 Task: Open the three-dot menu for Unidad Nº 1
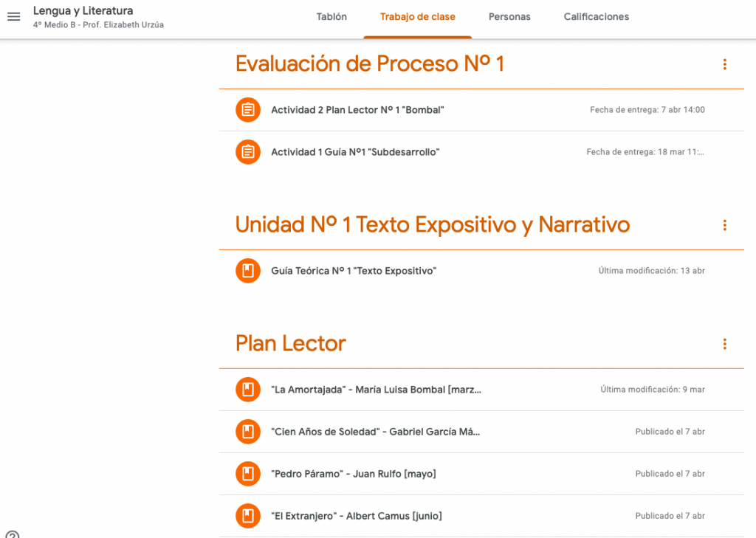click(x=724, y=225)
